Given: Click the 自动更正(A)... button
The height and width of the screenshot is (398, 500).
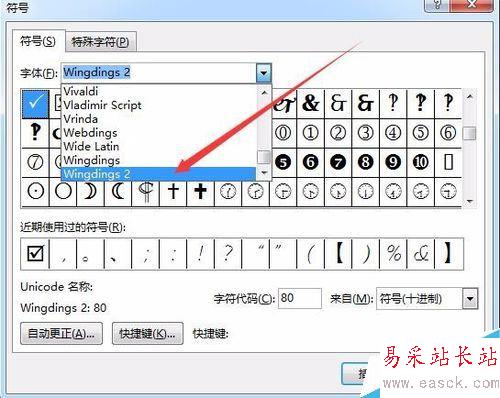Looking at the screenshot, I should tap(61, 333).
